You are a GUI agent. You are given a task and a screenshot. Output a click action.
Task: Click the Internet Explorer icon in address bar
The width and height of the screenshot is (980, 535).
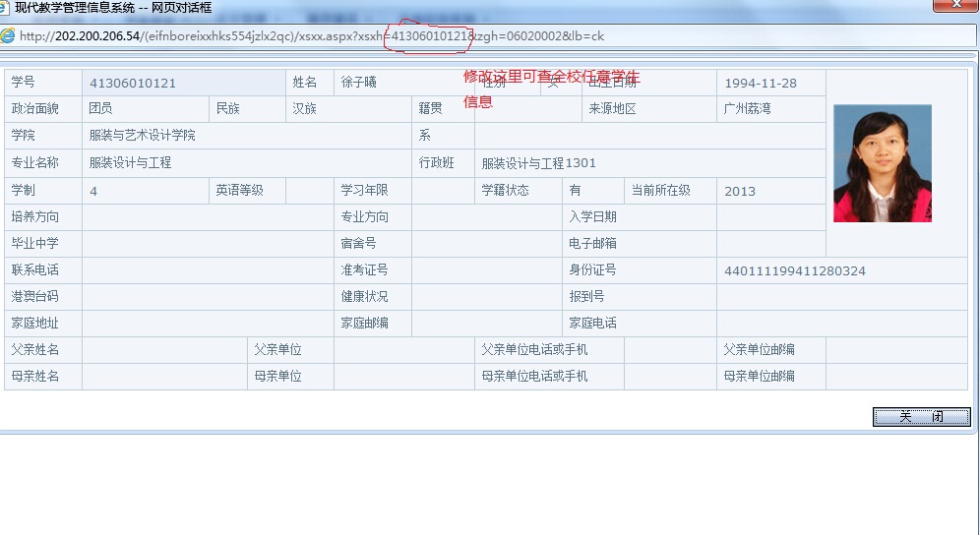tap(7, 35)
